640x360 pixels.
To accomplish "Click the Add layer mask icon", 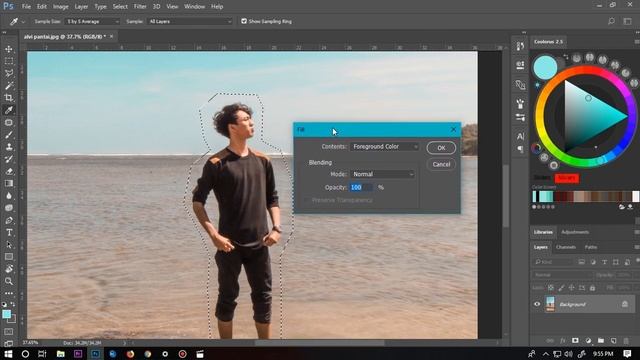I will 575,340.
